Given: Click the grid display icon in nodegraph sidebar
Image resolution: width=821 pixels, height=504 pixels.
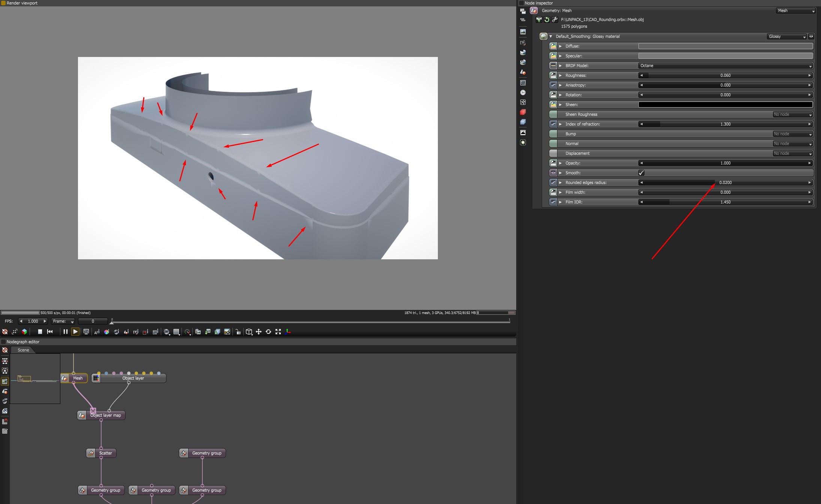Looking at the screenshot, I should [5, 431].
